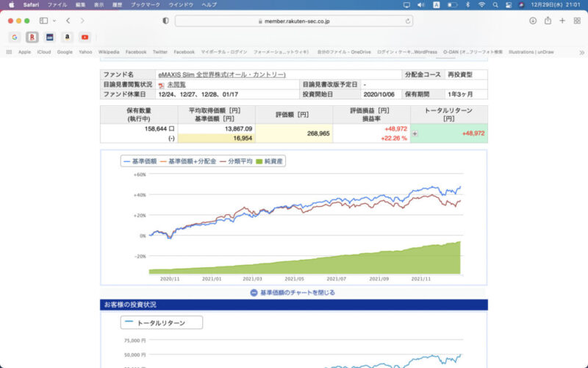This screenshot has width=588, height=368.
Task: Open the sidebar dropdown chevron
Action: pos(54,21)
